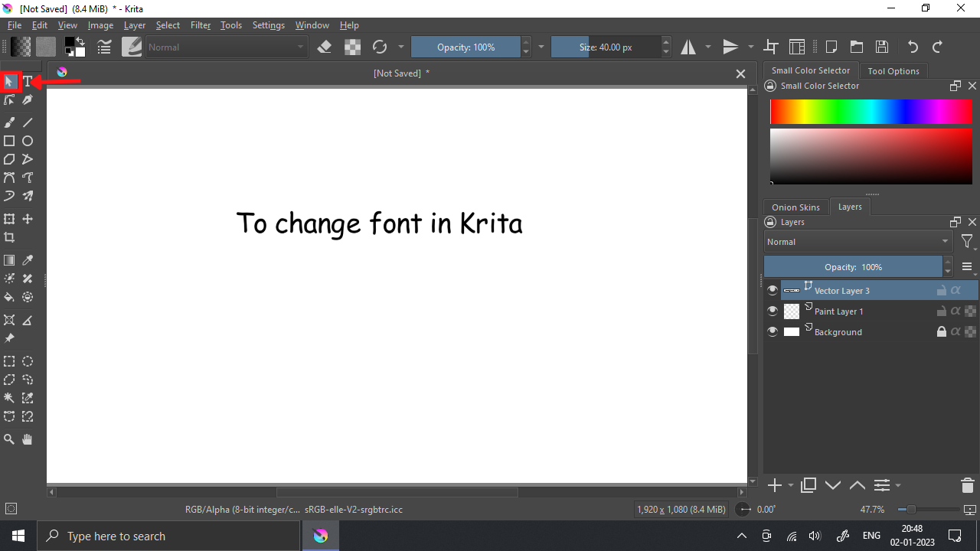This screenshot has width=980, height=551.
Task: Hide the Paint Layer 1 layer
Action: pyautogui.click(x=773, y=311)
